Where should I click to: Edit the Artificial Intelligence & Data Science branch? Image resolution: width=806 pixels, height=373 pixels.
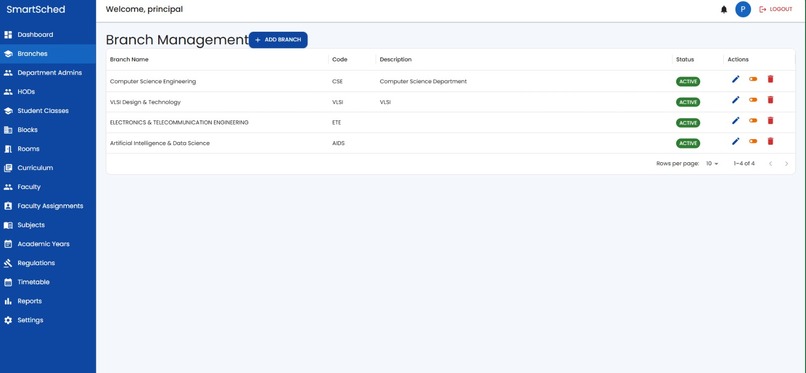click(736, 141)
